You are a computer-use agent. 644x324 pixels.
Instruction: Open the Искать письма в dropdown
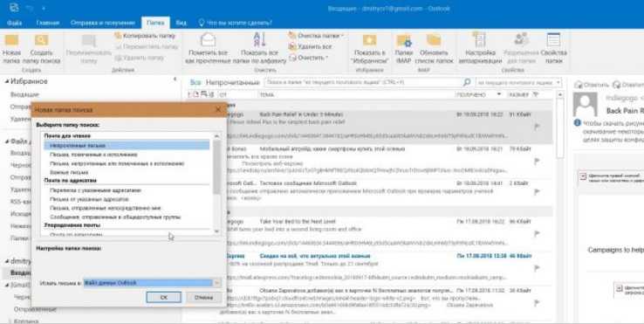click(217, 283)
